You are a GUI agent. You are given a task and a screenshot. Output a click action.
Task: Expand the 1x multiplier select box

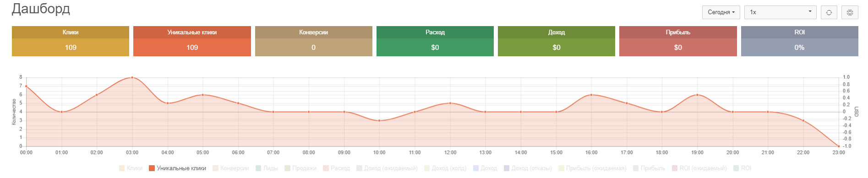pos(781,12)
